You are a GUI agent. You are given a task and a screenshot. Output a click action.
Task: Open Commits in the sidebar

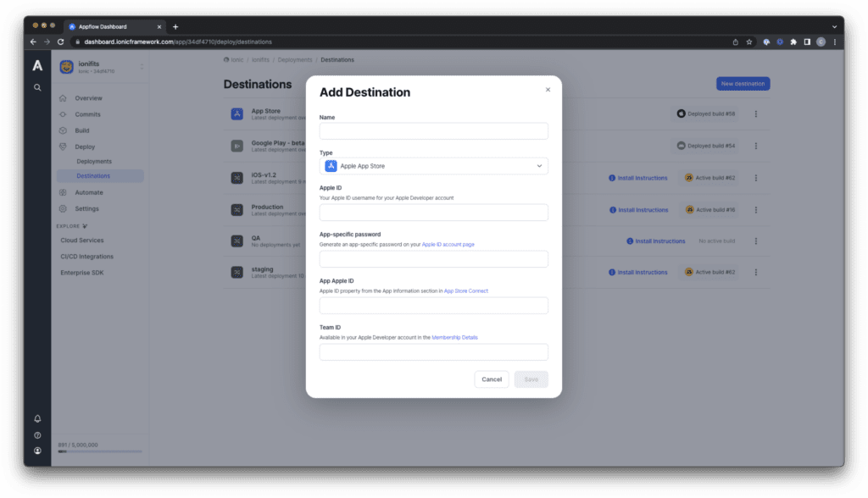(87, 114)
